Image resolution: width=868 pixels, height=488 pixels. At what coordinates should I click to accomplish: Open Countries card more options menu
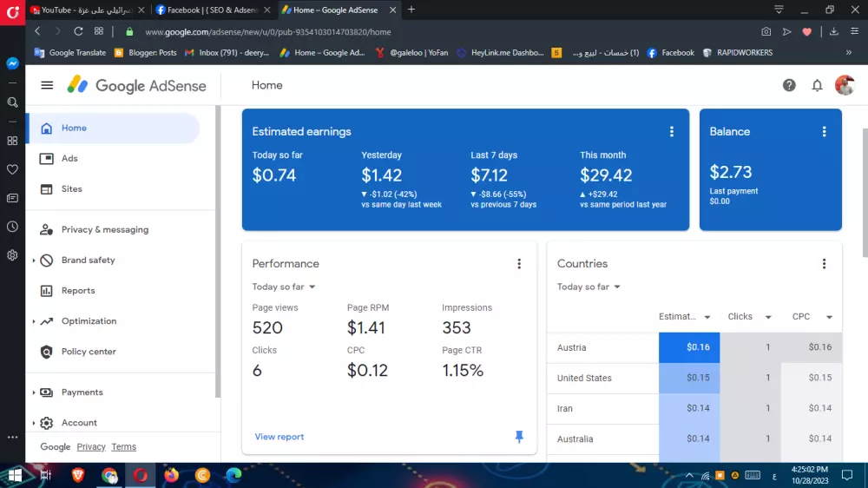(x=824, y=264)
